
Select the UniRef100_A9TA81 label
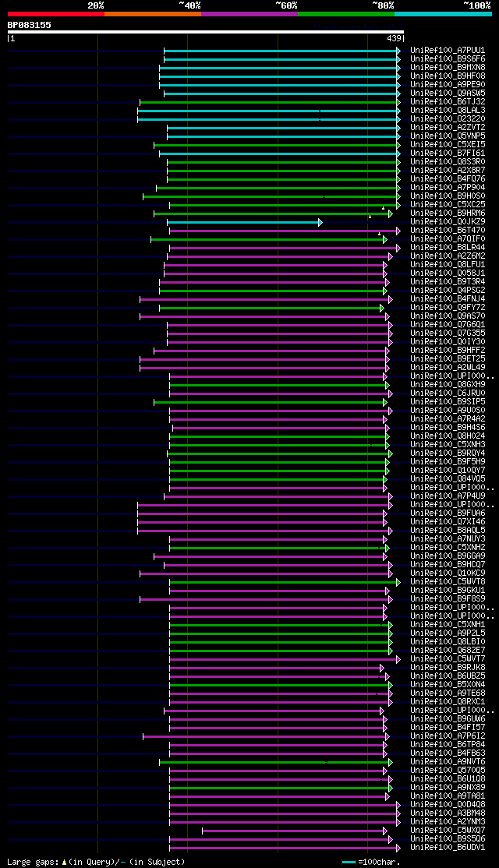click(x=448, y=796)
